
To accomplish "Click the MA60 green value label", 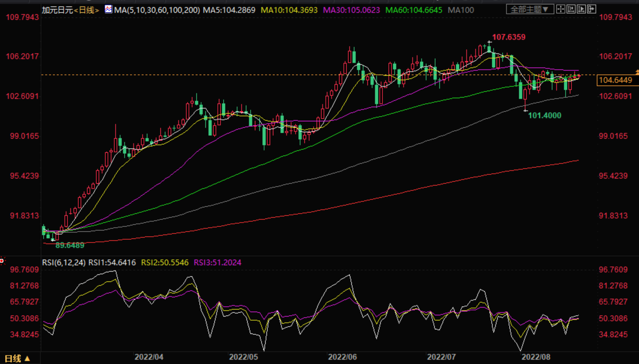I will 414,10.
